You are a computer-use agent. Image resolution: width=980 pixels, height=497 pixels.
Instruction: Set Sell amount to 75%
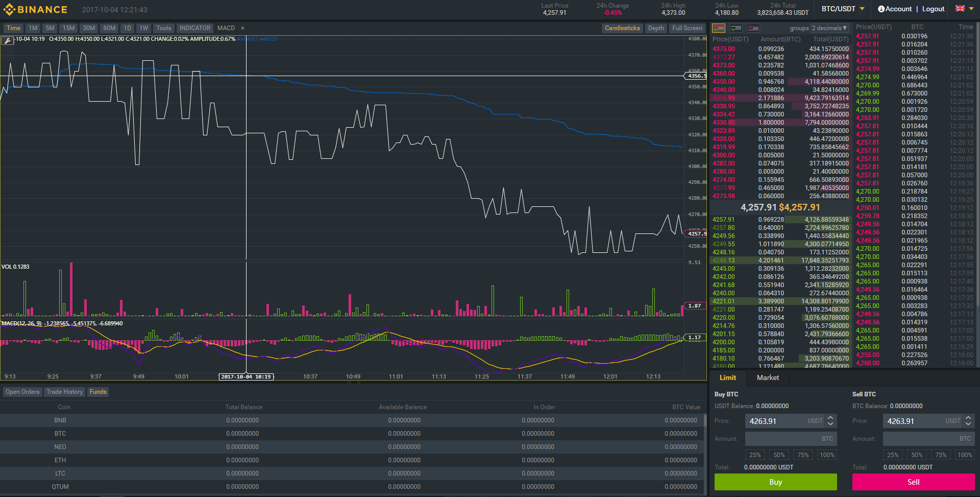click(x=941, y=455)
